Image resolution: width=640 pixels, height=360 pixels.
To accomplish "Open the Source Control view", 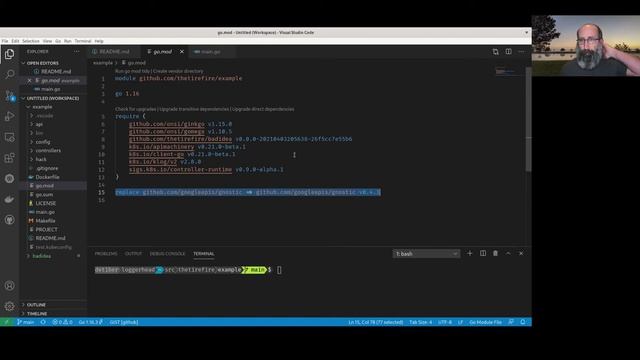I will click(x=9, y=96).
